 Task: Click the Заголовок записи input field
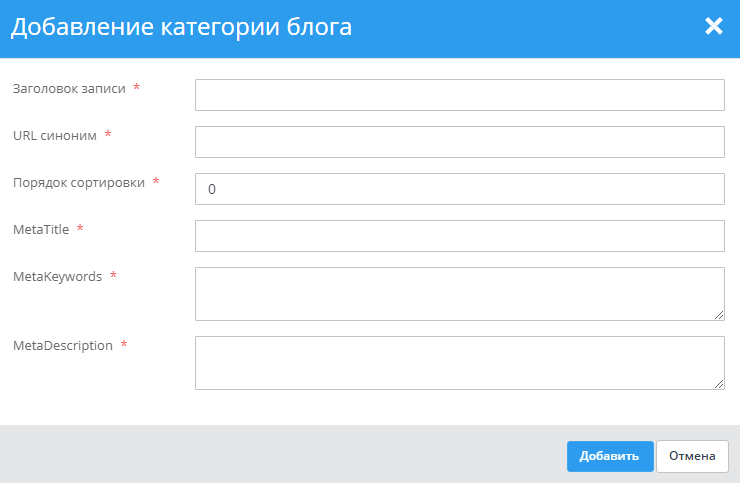[x=460, y=95]
